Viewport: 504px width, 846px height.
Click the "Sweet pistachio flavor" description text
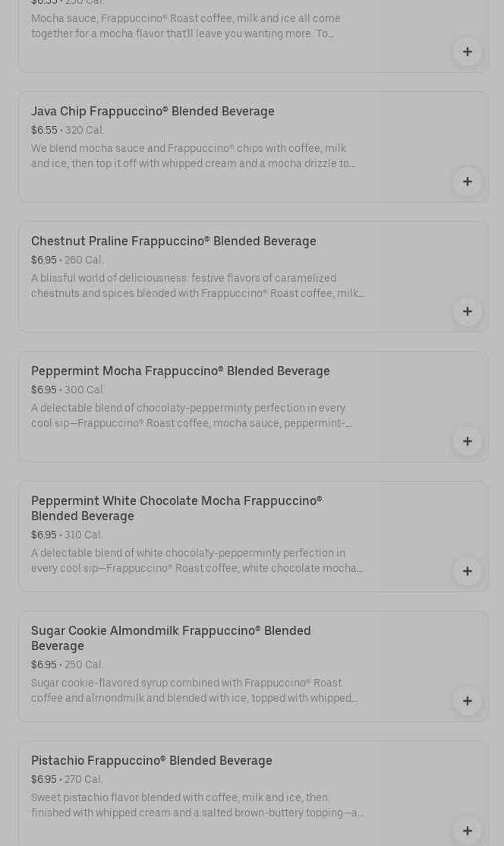[x=197, y=805]
